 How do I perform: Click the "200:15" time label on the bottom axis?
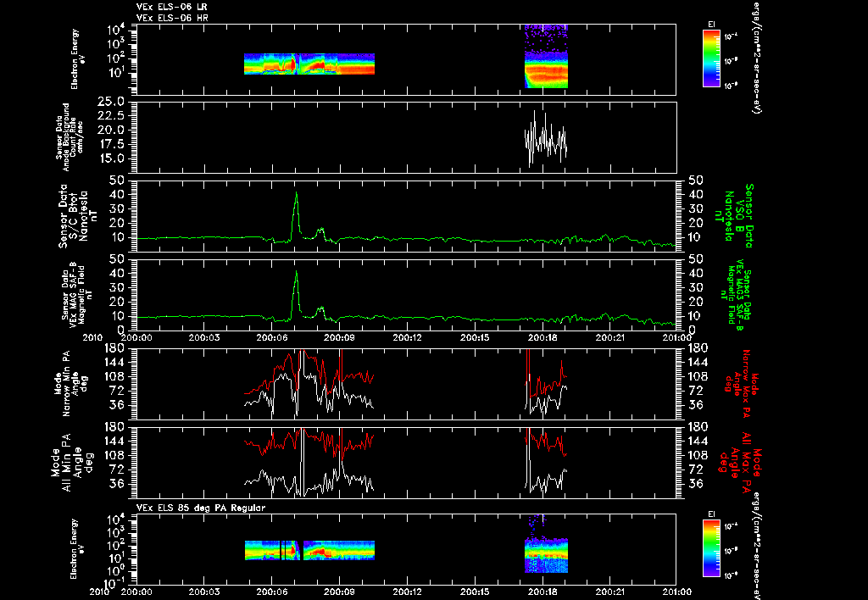click(x=475, y=592)
